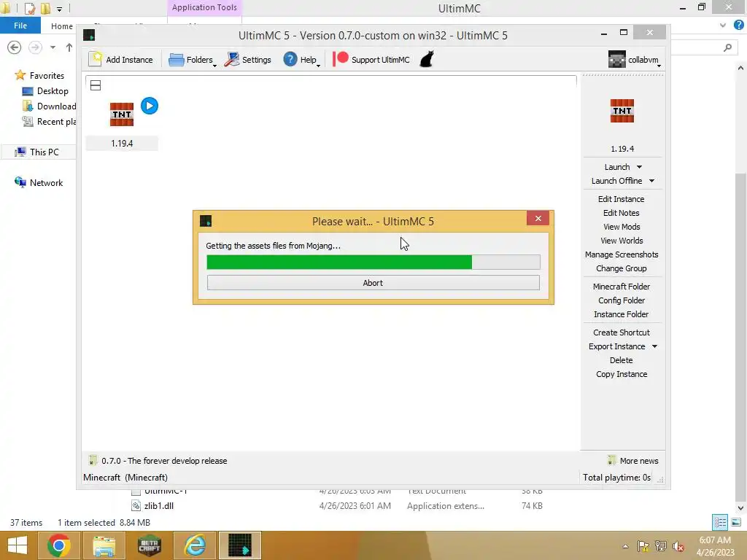Click the muted volume tray icon
This screenshot has height=560, width=747.
[678, 546]
